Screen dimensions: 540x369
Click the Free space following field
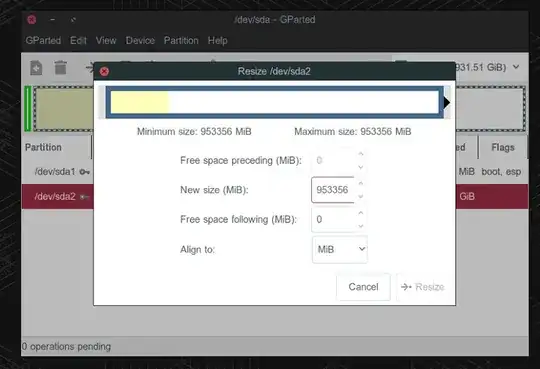click(333, 219)
